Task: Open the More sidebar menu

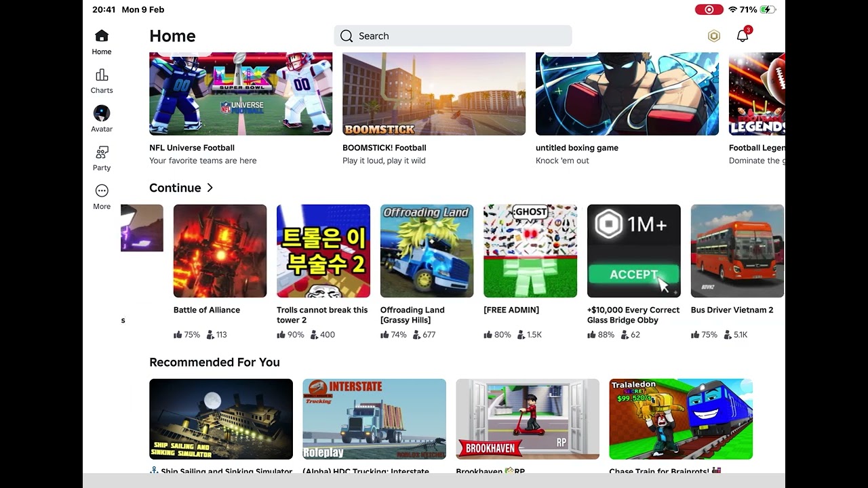Action: 102,190
